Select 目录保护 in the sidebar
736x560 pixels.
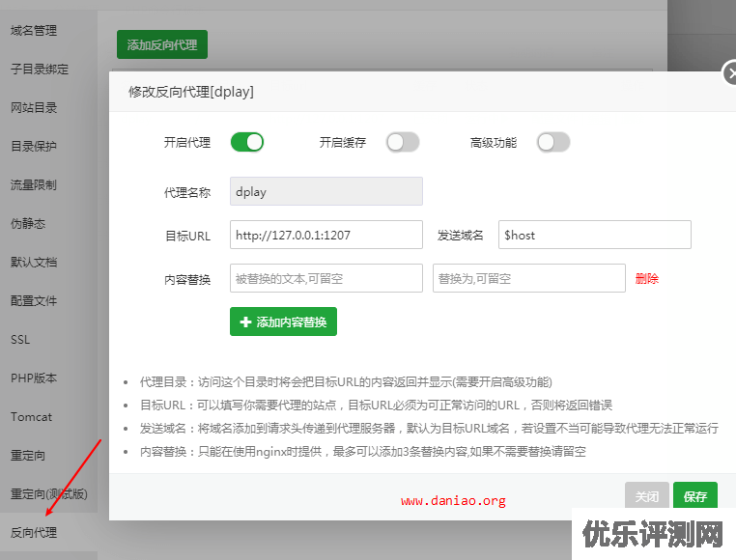(x=34, y=147)
